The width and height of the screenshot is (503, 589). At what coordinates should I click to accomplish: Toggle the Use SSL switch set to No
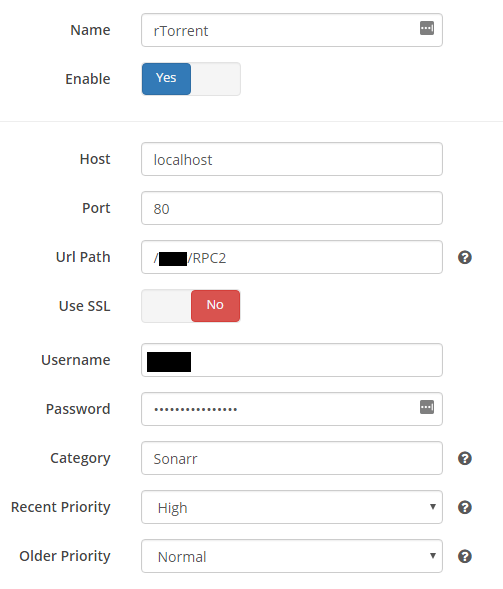pyautogui.click(x=191, y=306)
